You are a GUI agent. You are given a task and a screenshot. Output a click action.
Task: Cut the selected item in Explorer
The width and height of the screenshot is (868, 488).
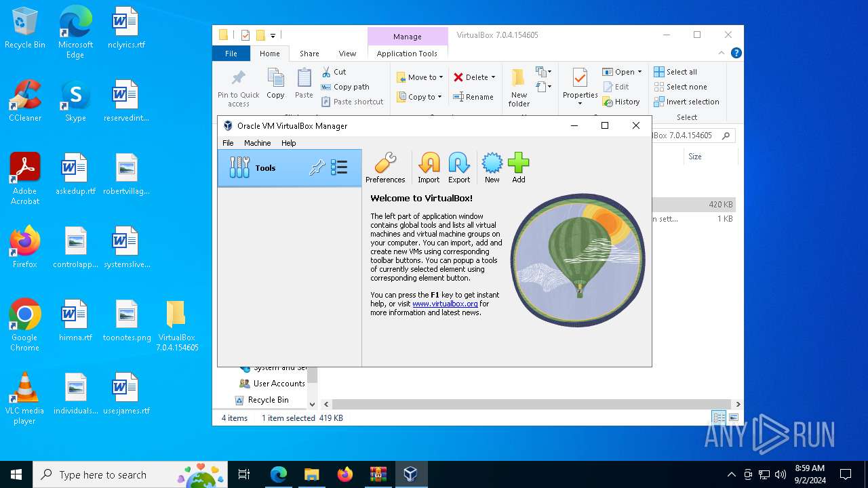[x=334, y=72]
